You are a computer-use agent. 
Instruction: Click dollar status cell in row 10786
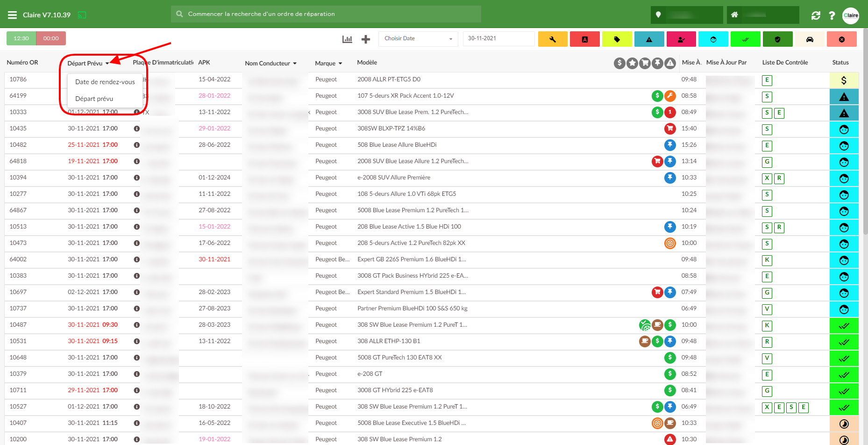click(844, 80)
